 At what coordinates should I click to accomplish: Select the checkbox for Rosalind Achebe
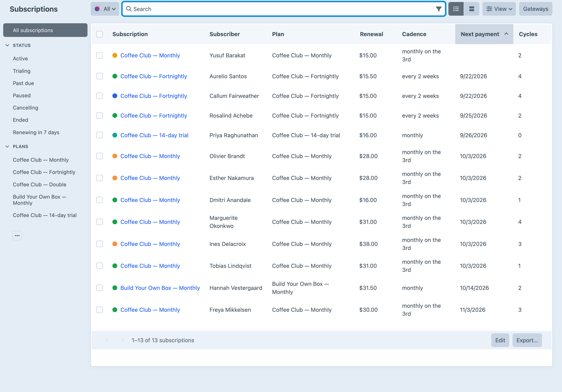coord(100,116)
